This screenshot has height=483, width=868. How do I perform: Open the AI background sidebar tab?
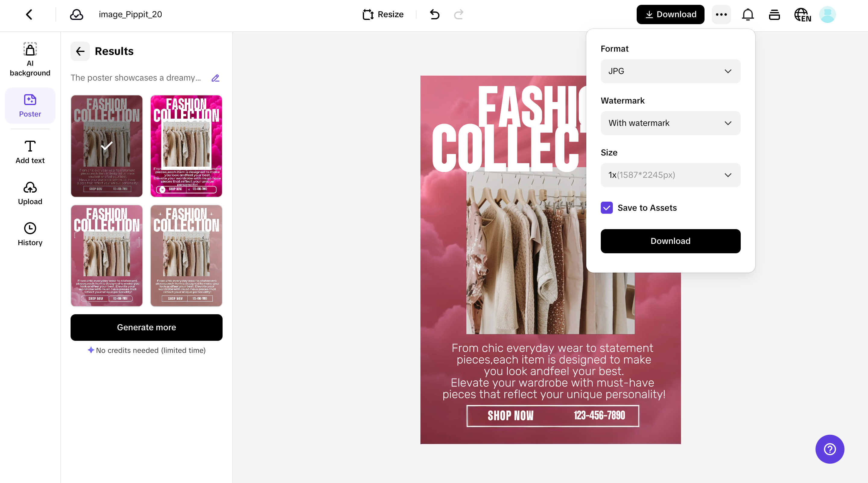point(30,59)
